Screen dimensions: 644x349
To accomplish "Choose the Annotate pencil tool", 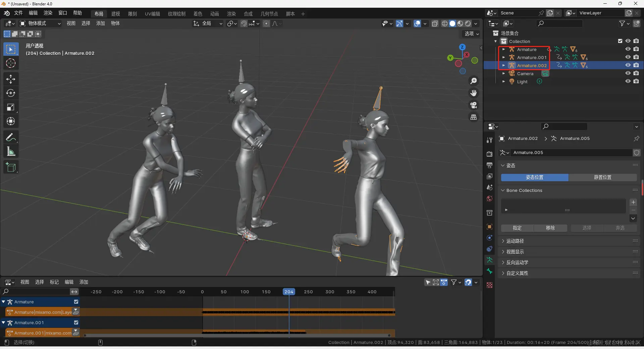I will [11, 137].
